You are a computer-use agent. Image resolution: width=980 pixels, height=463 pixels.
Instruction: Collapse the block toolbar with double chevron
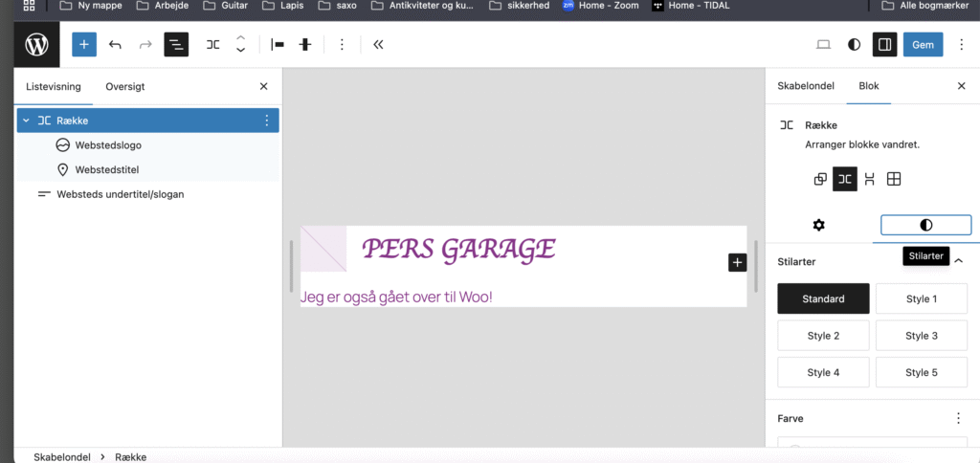tap(378, 44)
